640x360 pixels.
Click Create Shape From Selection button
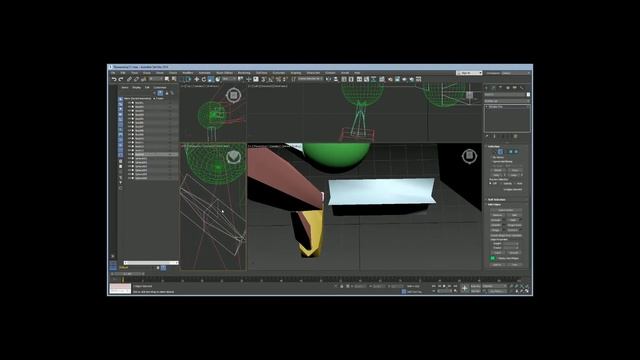point(507,236)
